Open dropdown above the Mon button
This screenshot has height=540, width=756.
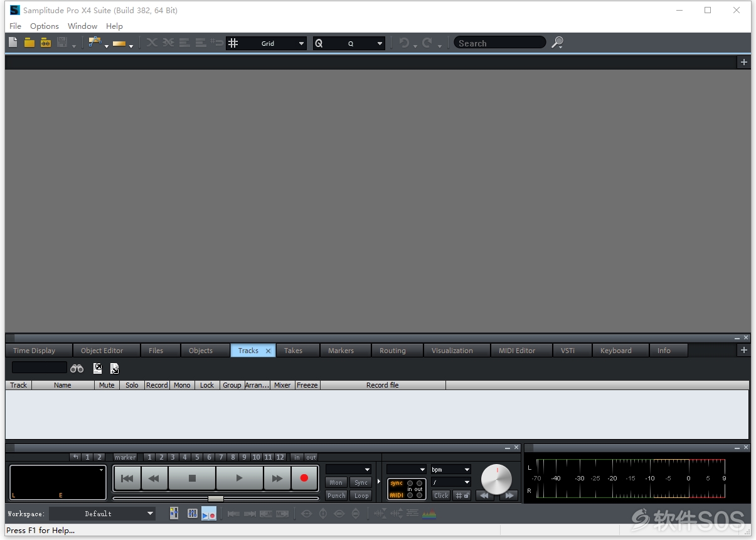point(348,469)
